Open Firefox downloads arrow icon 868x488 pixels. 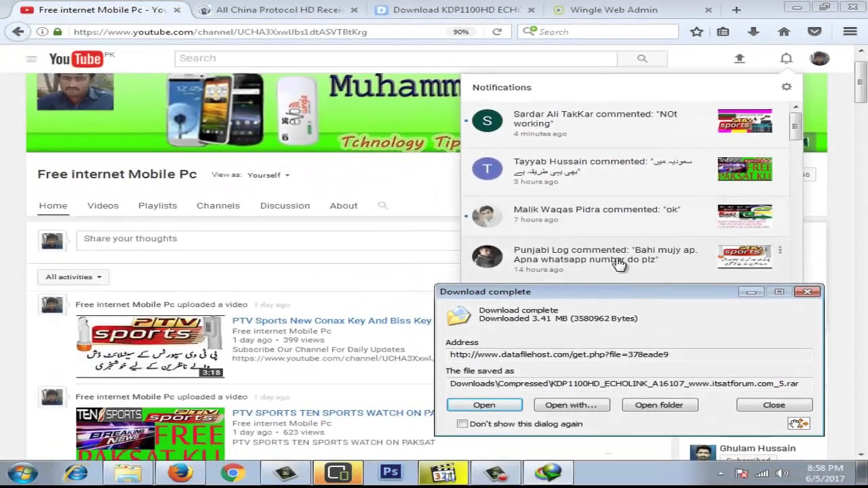click(753, 32)
